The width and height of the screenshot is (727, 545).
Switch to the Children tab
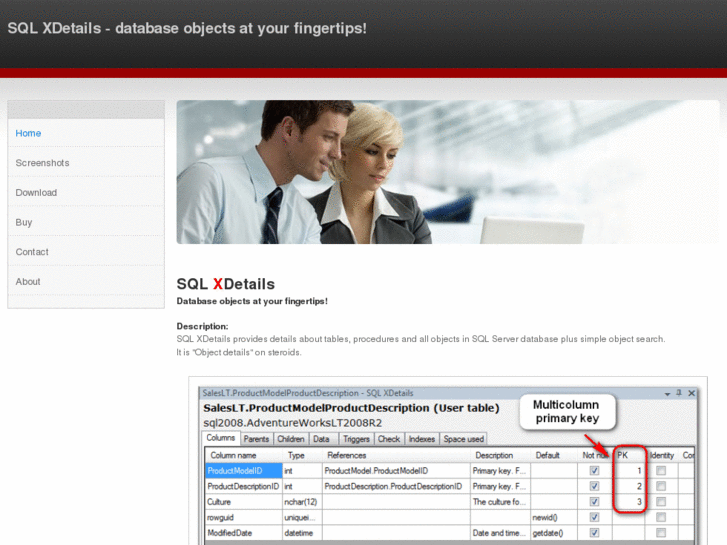[x=291, y=439]
